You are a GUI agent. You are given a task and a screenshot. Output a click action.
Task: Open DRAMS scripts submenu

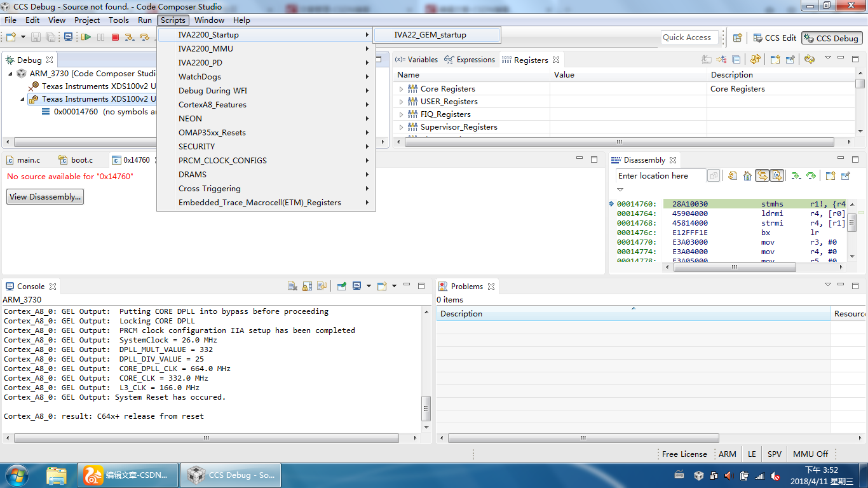click(x=266, y=175)
